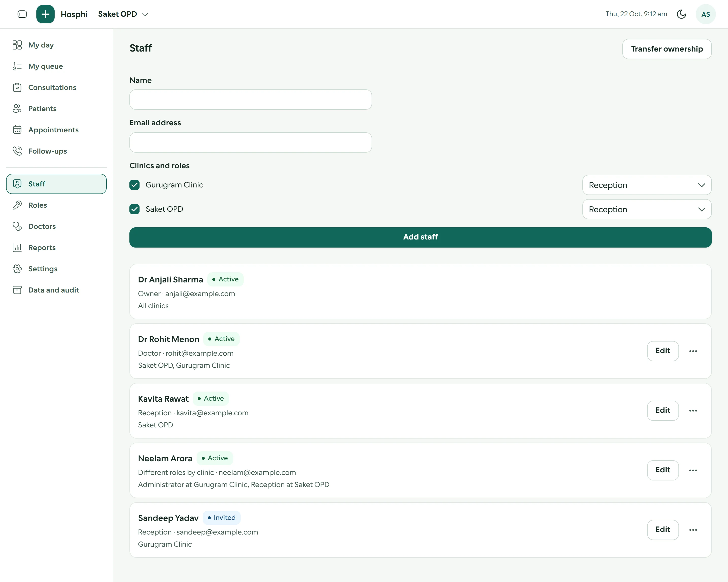Screen dimensions: 728x582
Task: Focus the Name input field
Action: [x=251, y=100]
